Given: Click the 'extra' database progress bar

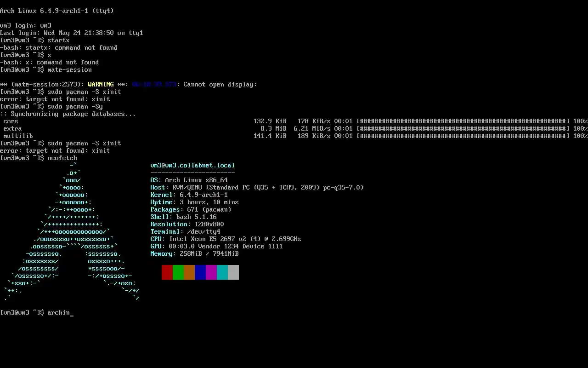Looking at the screenshot, I should click(x=463, y=128).
